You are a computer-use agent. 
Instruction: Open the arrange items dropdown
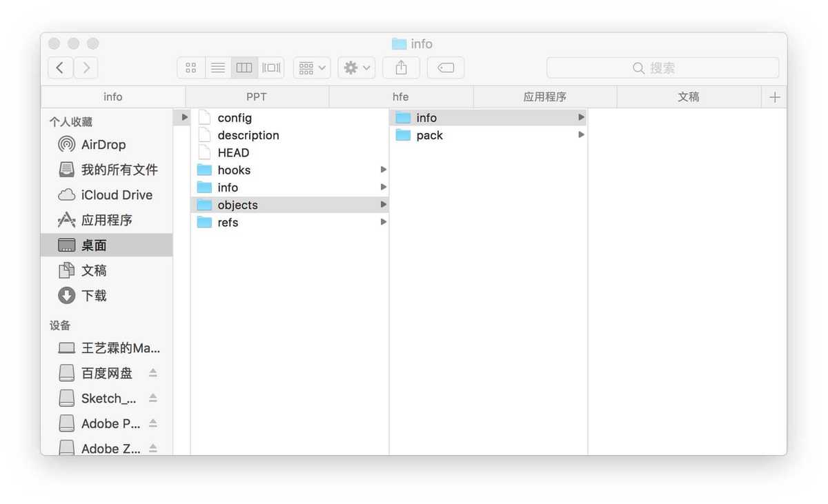pos(312,68)
